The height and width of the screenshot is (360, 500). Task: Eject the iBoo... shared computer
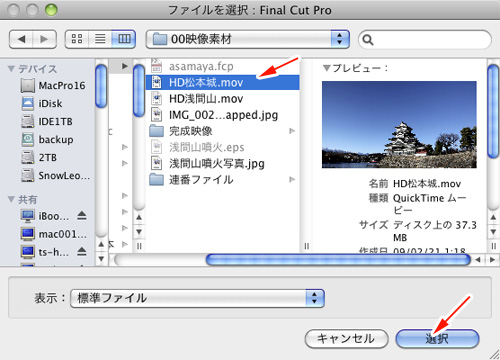[x=82, y=216]
